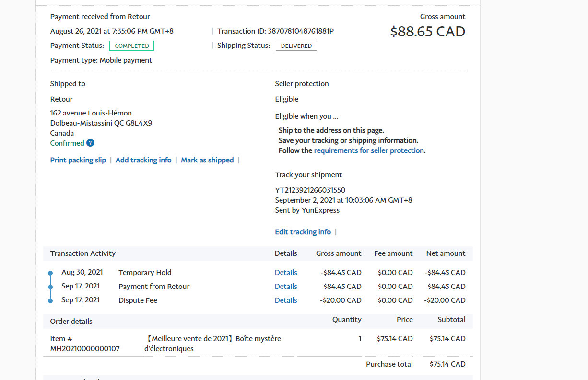This screenshot has width=588, height=380.
Task: Open the Print packing slip link
Action: (78, 160)
